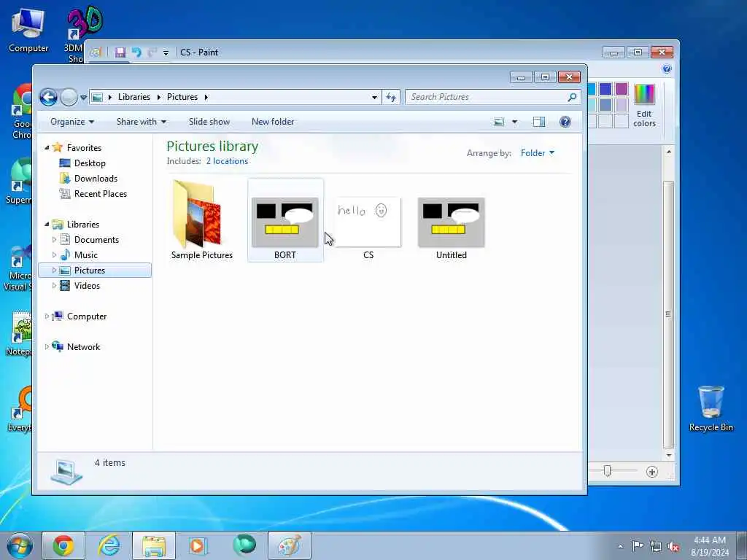
Task: Create a New folder
Action: [273, 122]
